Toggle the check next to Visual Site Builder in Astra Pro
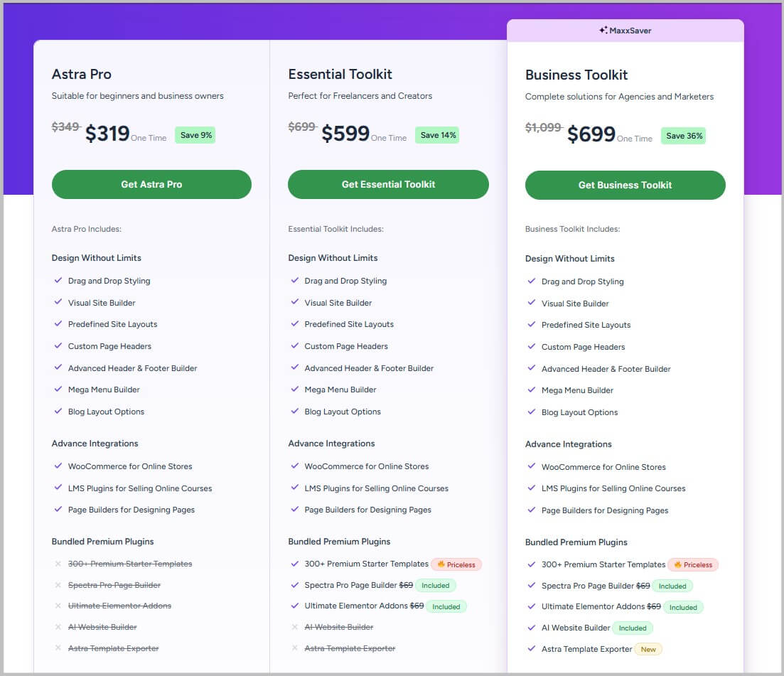This screenshot has width=784, height=676. click(58, 302)
